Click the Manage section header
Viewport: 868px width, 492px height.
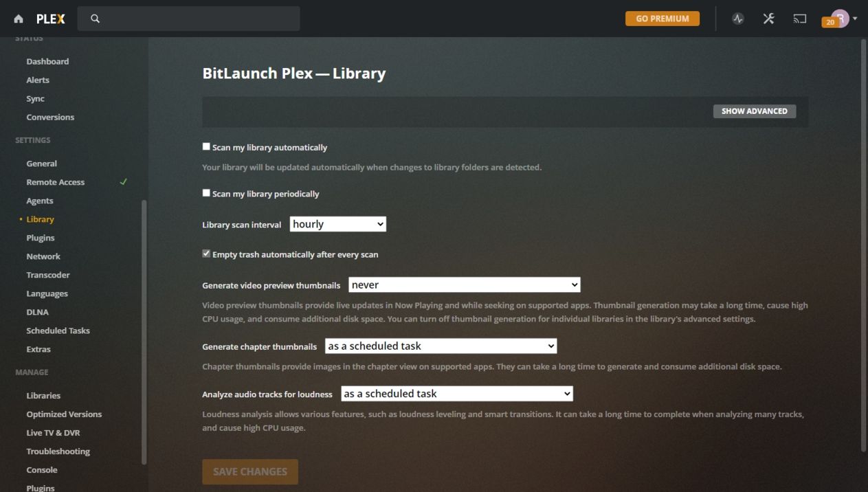tap(32, 372)
